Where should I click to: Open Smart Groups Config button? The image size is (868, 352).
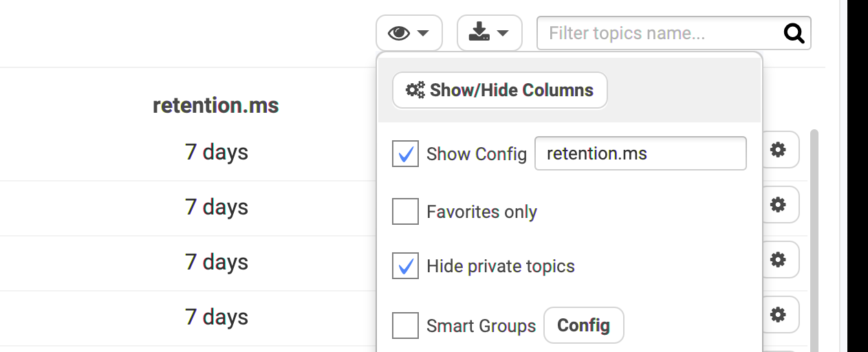pyautogui.click(x=584, y=325)
